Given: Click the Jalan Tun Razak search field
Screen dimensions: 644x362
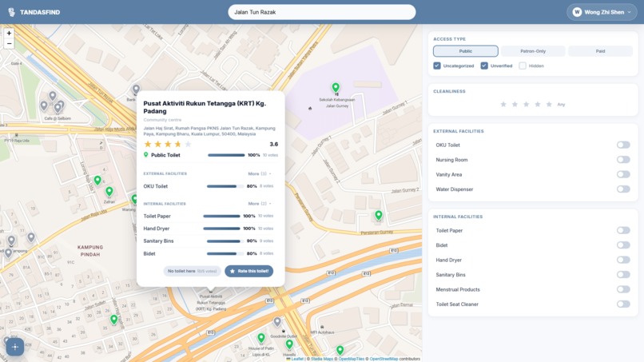Looking at the screenshot, I should tap(321, 12).
